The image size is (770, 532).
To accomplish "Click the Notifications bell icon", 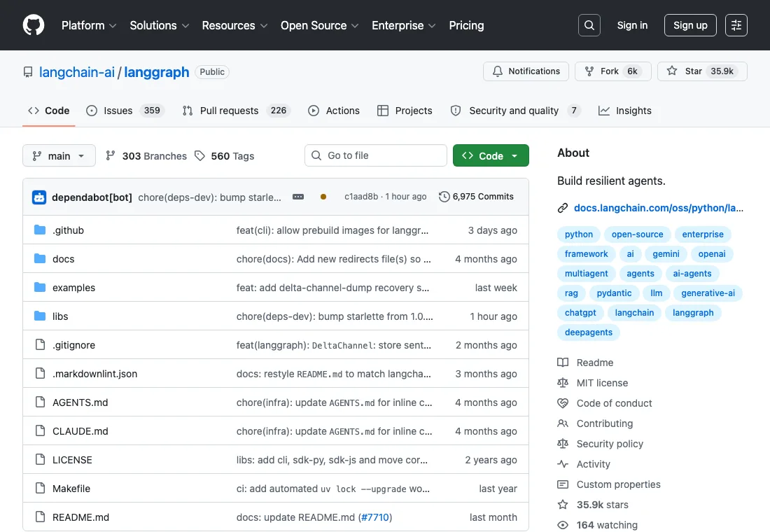I will coord(498,71).
